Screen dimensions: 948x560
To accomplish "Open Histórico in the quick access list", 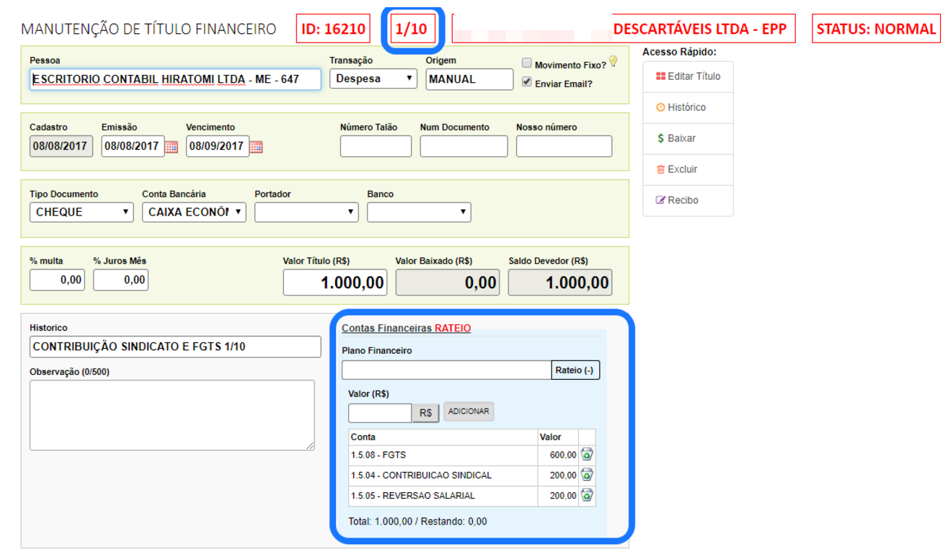I will (681, 107).
